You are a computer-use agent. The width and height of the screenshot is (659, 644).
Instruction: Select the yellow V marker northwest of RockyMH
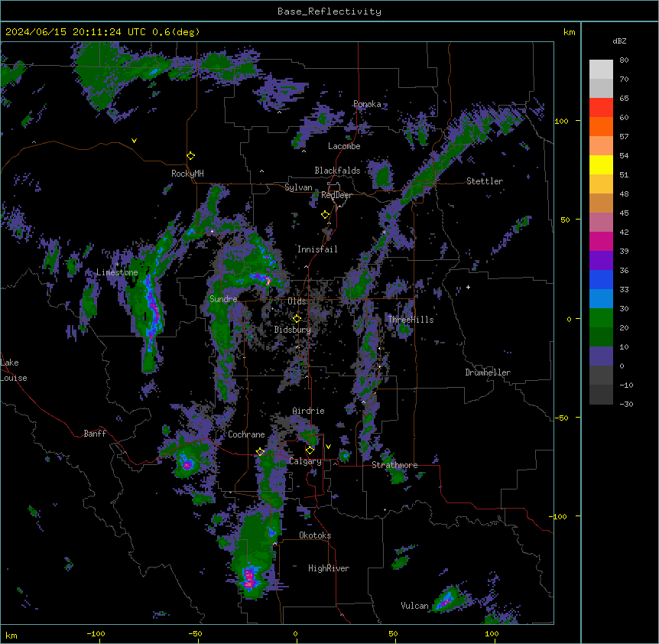(134, 141)
